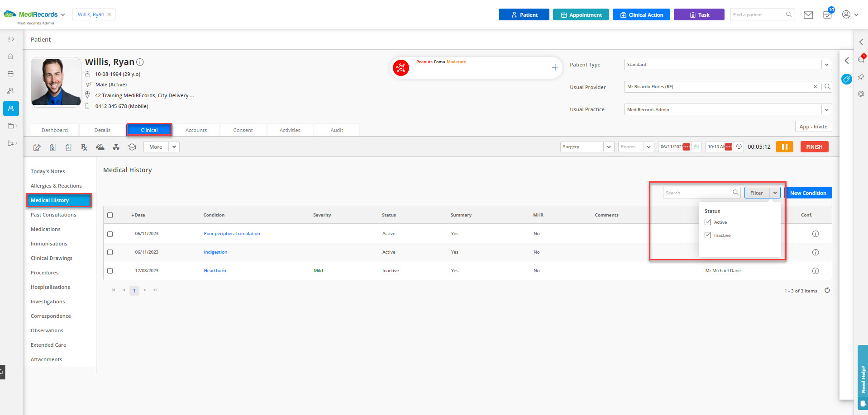Uncheck the Active status filter
The height and width of the screenshot is (415, 868).
708,222
